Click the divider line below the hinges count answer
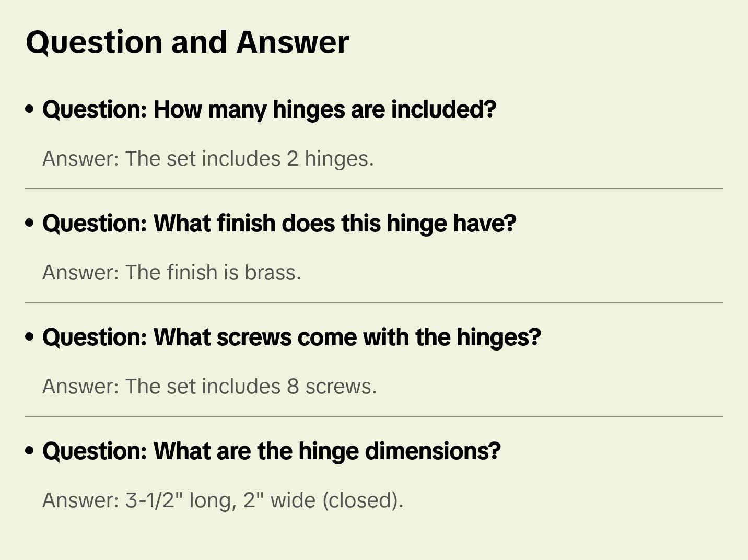 [374, 189]
